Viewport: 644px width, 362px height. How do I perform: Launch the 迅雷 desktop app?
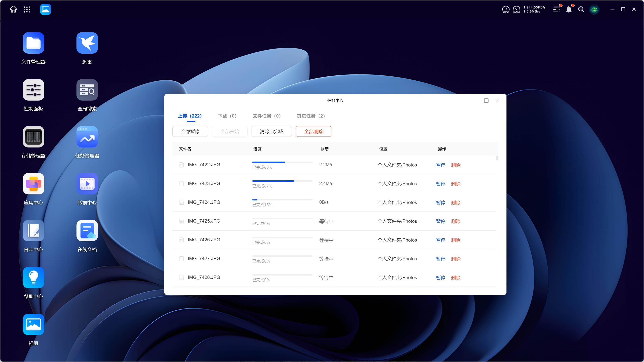coord(87,43)
